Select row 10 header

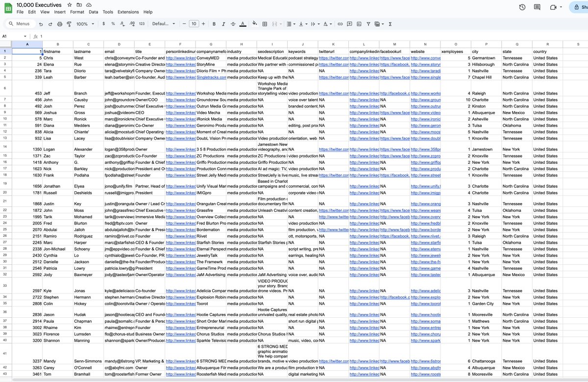coord(6,119)
